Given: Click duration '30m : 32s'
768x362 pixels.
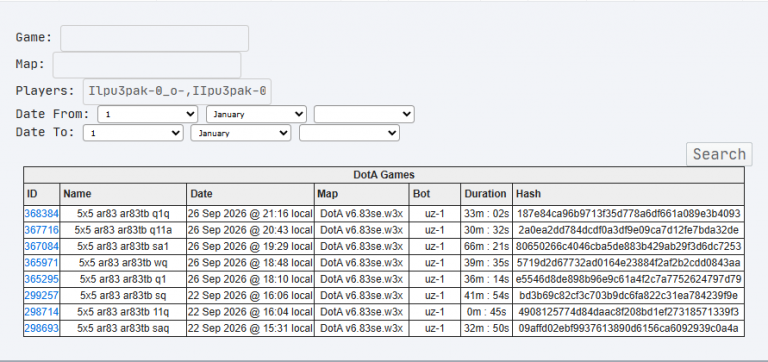Looking at the screenshot, I should click(x=486, y=230).
